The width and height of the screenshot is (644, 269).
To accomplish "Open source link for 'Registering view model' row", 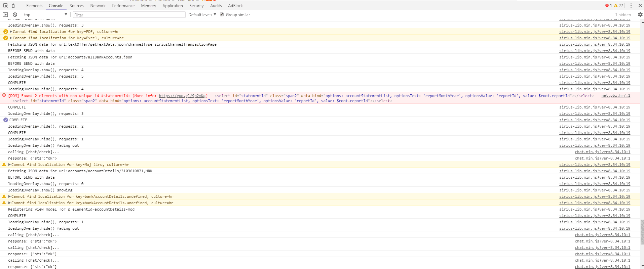I will click(x=595, y=209).
